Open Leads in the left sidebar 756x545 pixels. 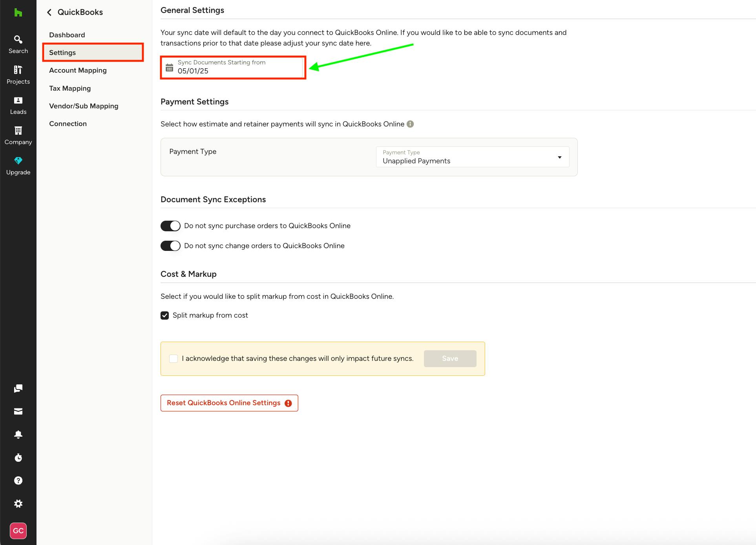click(18, 105)
